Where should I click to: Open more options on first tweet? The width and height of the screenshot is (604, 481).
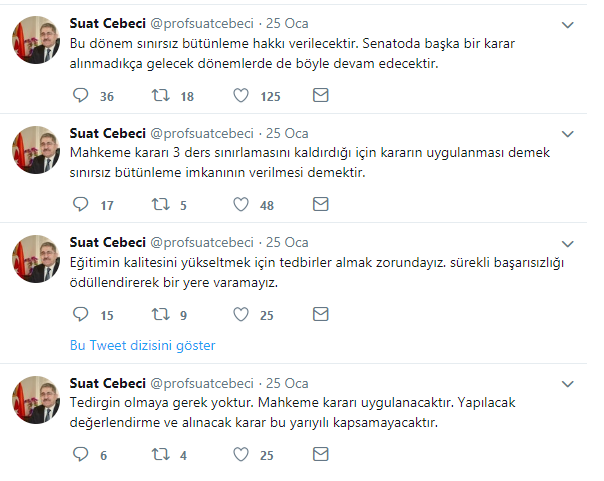coord(568,23)
